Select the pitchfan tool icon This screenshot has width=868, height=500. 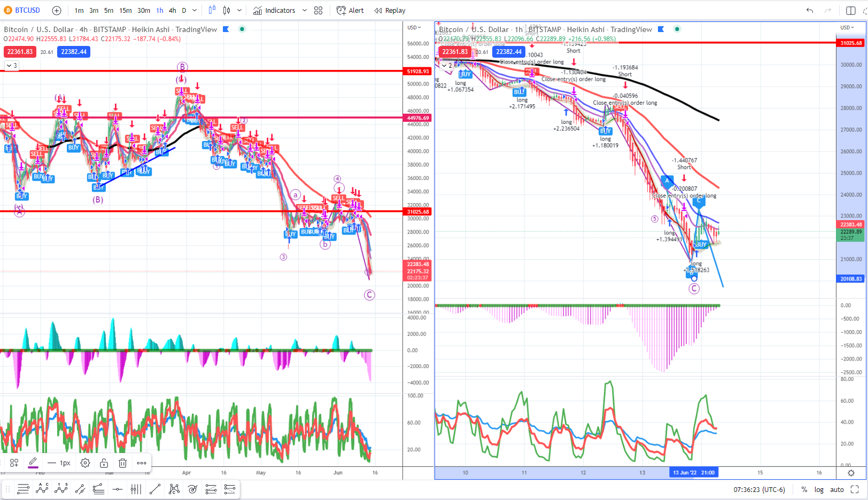tap(211, 489)
